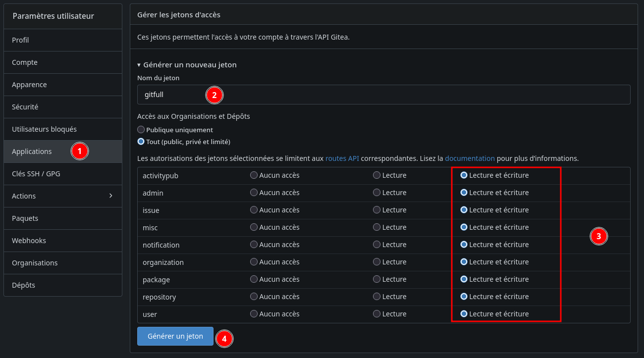Set organization to Lecture et écriture
The width and height of the screenshot is (644, 358).
(464, 262)
